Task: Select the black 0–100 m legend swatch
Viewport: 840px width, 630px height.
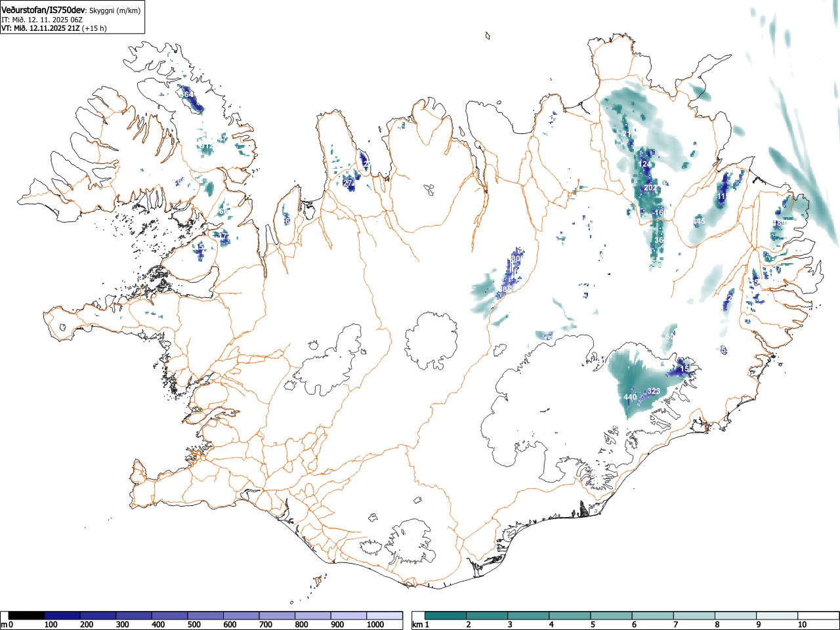Action: tap(27, 616)
